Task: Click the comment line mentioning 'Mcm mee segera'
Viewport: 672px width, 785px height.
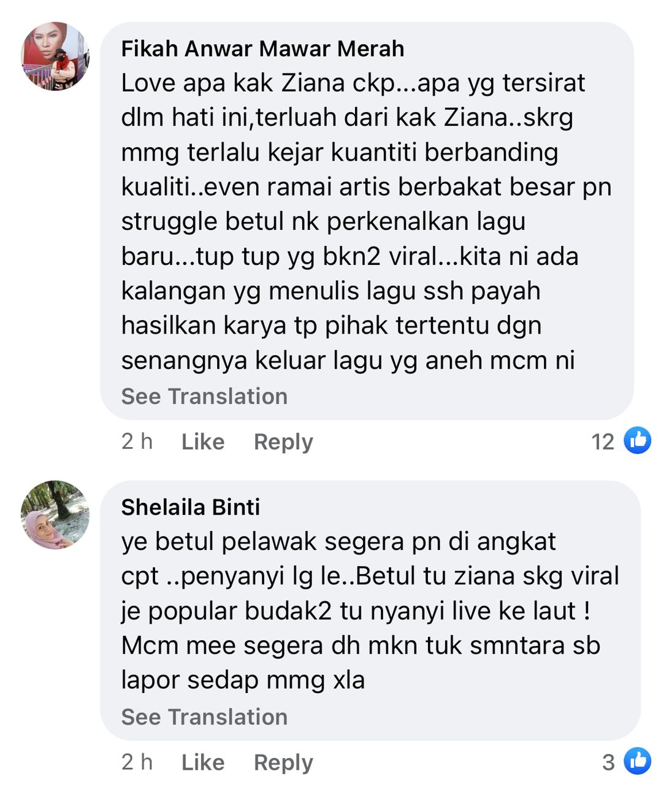Action: (361, 645)
